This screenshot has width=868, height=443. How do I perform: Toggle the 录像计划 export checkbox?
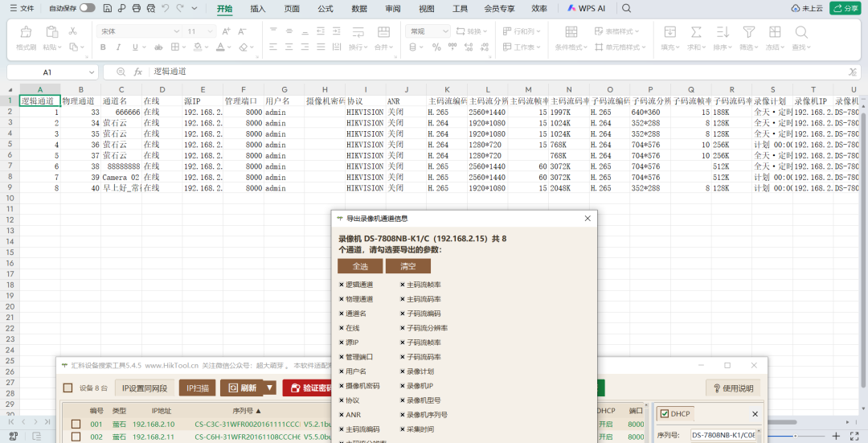pyautogui.click(x=403, y=371)
